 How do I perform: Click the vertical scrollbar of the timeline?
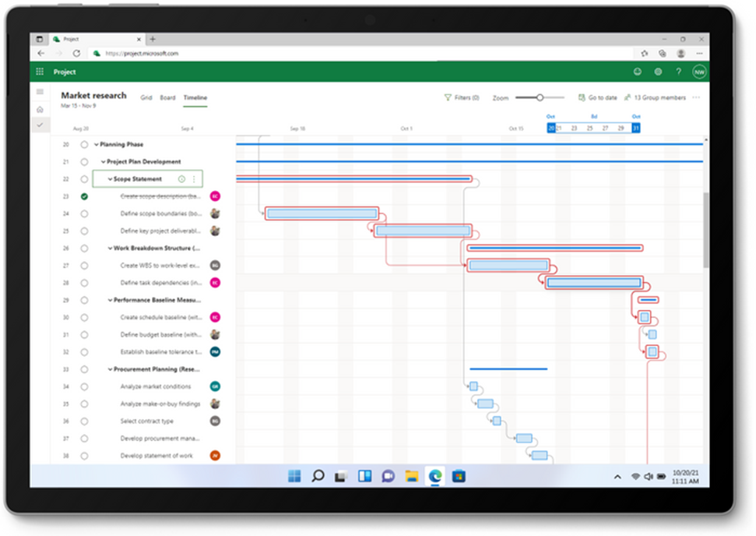(706, 230)
